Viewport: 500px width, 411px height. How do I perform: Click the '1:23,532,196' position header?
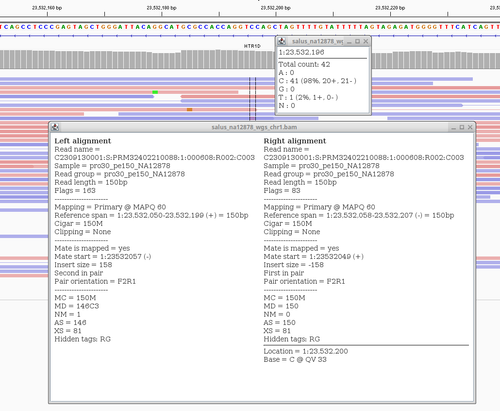(301, 52)
